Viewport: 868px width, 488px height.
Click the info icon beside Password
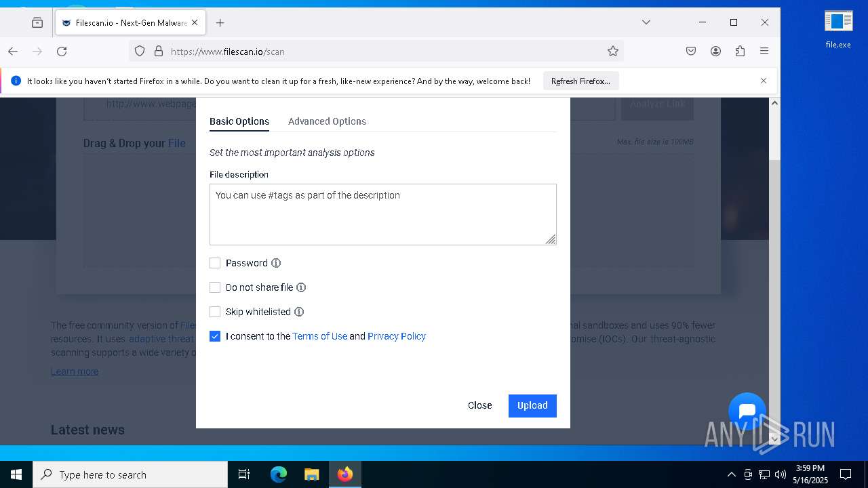pos(276,263)
